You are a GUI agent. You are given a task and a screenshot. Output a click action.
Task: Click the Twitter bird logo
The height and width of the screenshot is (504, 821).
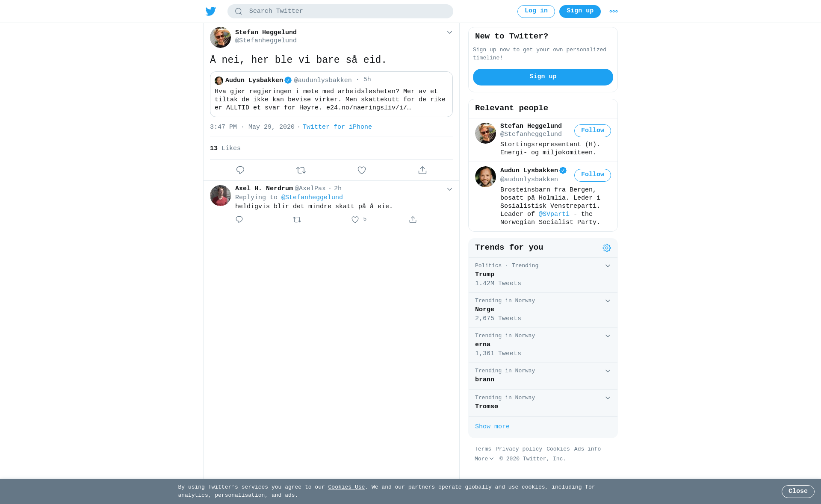(211, 11)
